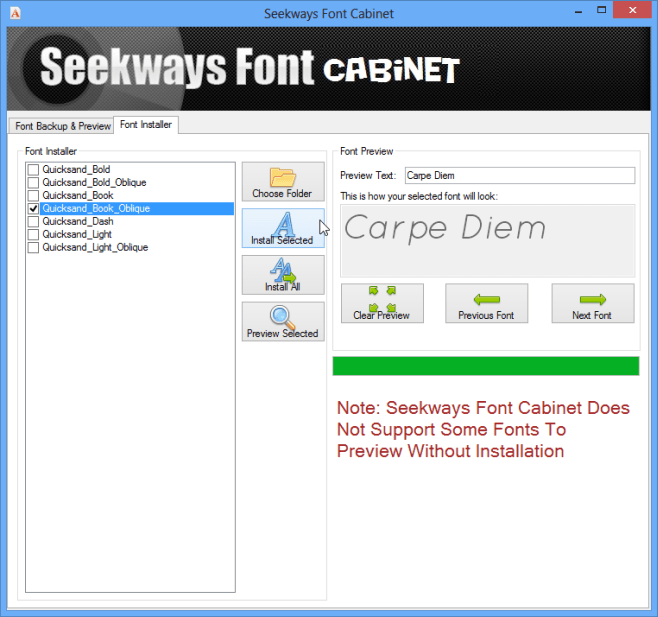Select the Font Installer tab
658x617 pixels.
coord(146,125)
